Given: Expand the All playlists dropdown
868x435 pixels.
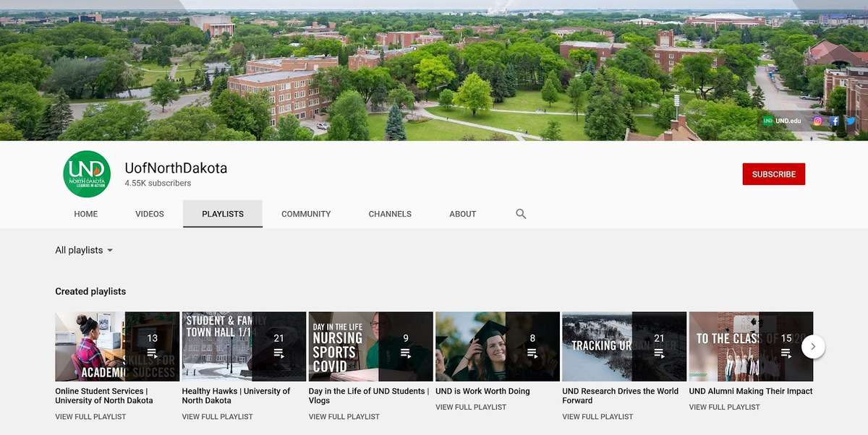Looking at the screenshot, I should click(x=85, y=250).
